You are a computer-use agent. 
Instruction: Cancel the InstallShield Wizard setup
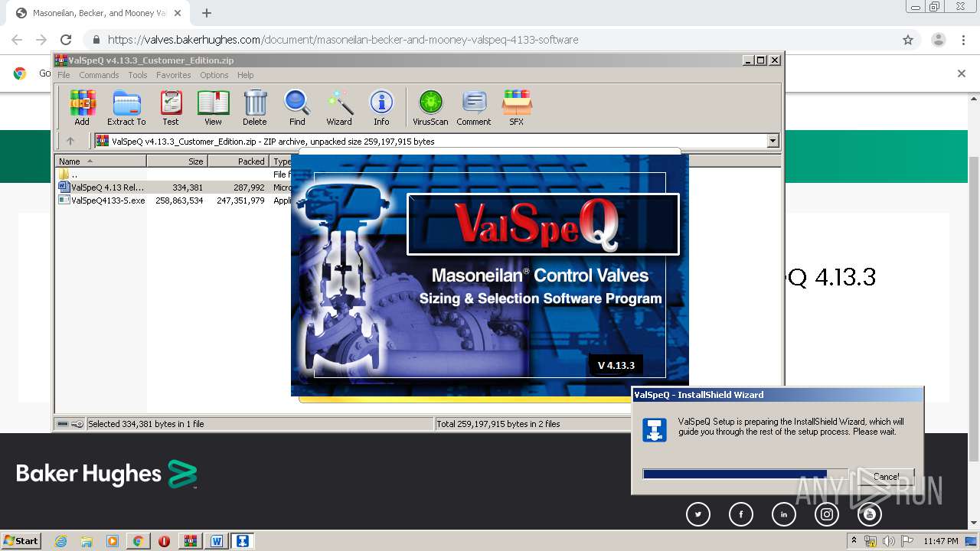pyautogui.click(x=886, y=476)
